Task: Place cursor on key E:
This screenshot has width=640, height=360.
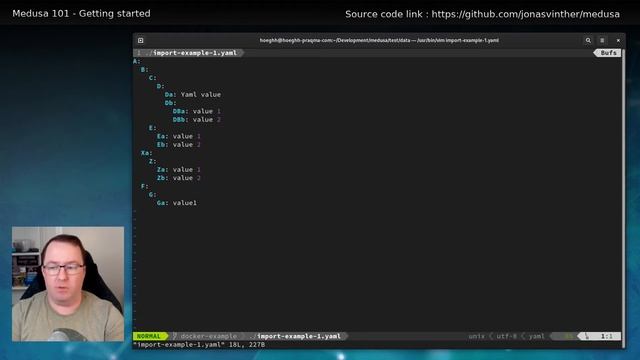Action: click(153, 128)
